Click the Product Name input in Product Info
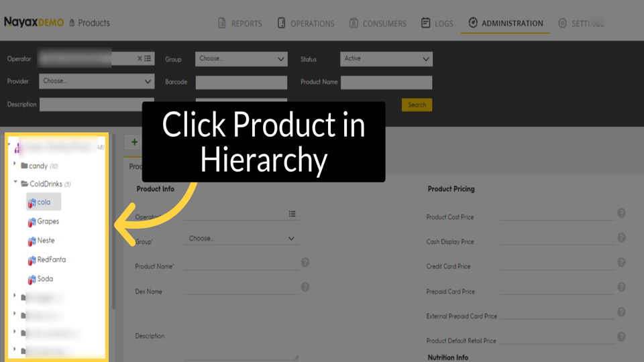644x362 pixels. point(241,263)
